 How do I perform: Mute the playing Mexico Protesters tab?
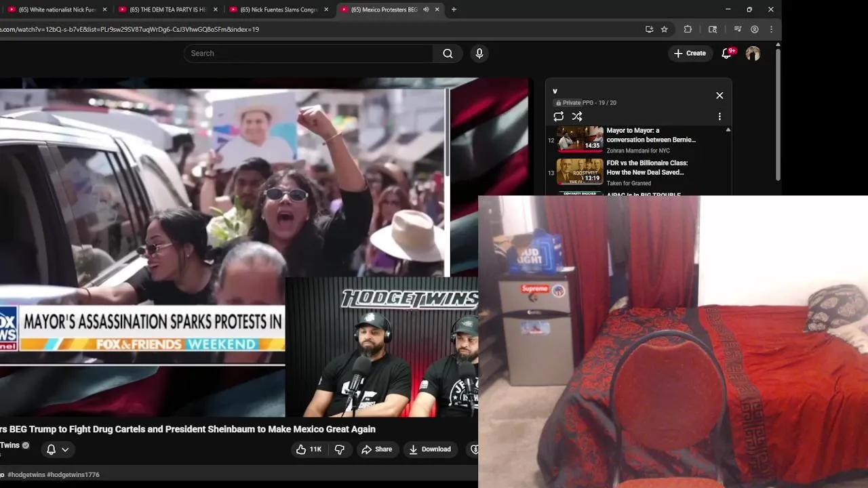pyautogui.click(x=426, y=9)
